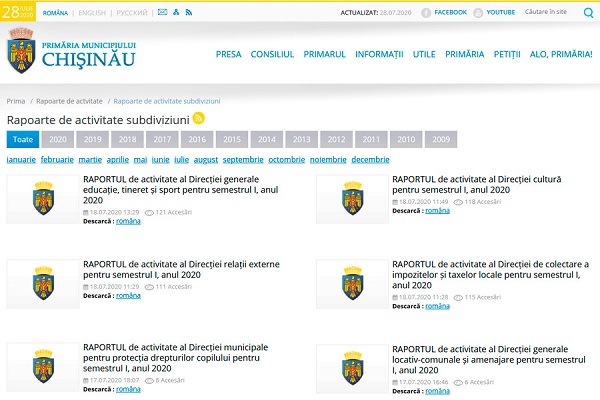Open the FACEBOOK link
The height and width of the screenshot is (400, 600).
[x=450, y=12]
